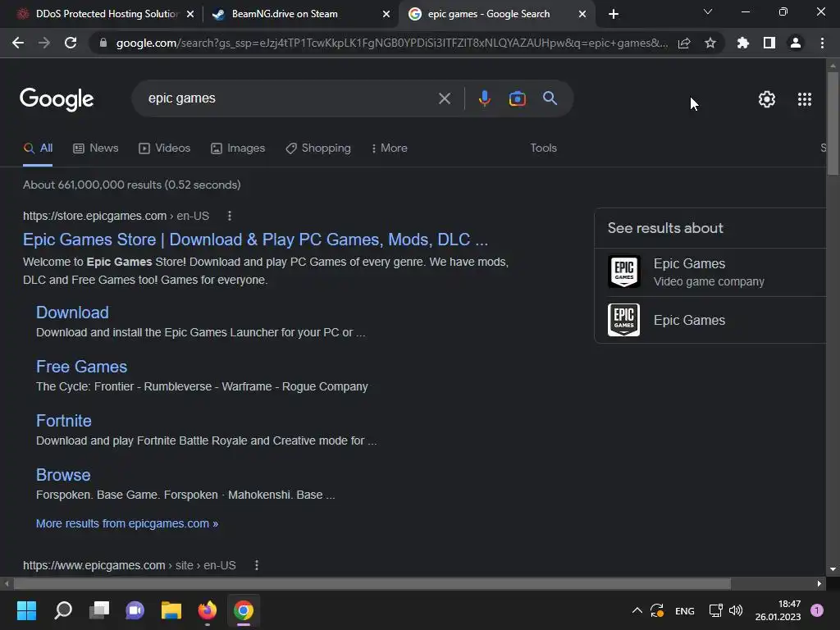840x630 pixels.
Task: Click Epic Games video game company logo
Action: pos(624,272)
